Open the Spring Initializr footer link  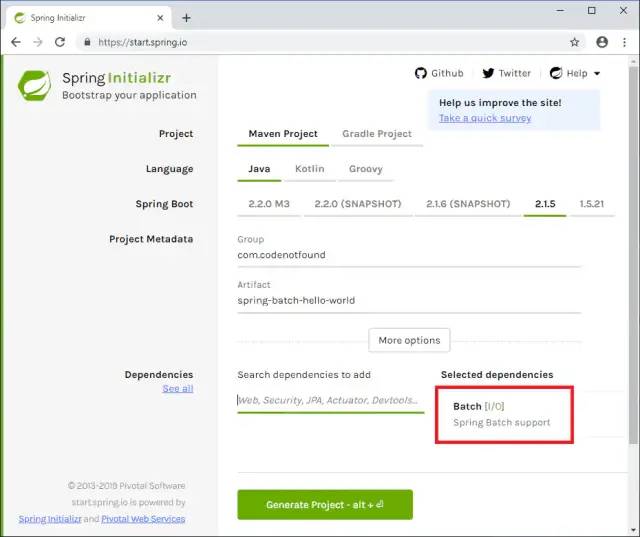tap(50, 519)
